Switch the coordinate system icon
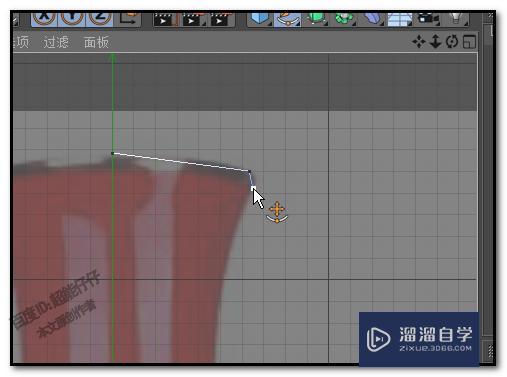Viewport: 507px width, 377px height. point(128,19)
